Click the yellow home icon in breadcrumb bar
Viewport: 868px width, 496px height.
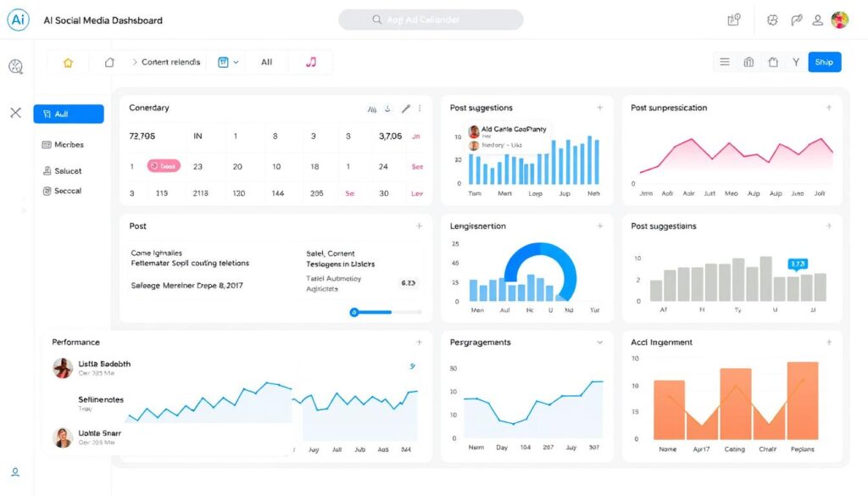(x=68, y=62)
